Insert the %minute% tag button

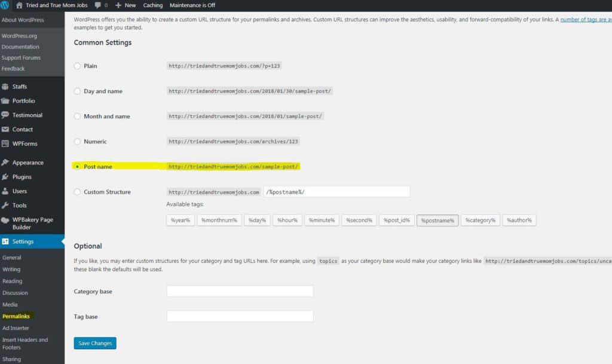pyautogui.click(x=322, y=220)
